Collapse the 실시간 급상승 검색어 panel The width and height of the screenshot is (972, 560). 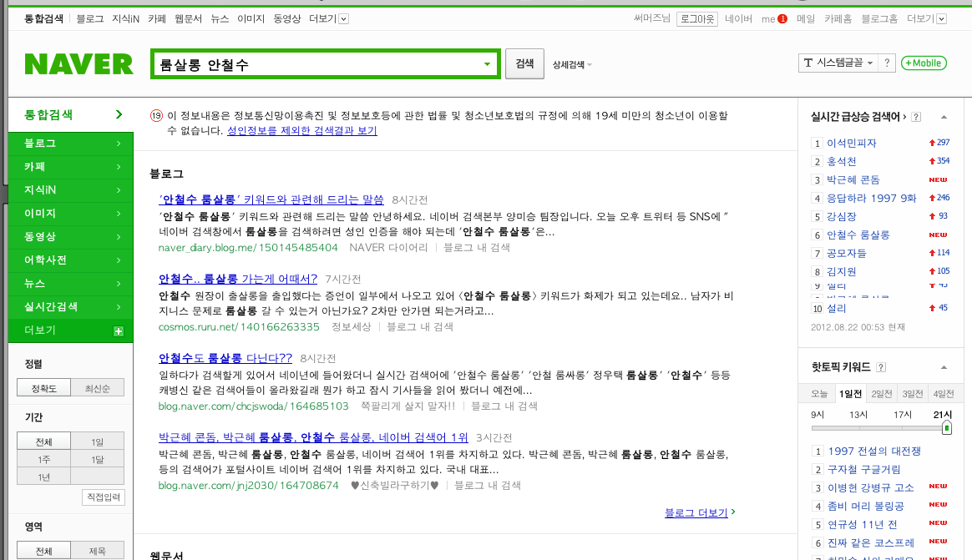(x=944, y=117)
